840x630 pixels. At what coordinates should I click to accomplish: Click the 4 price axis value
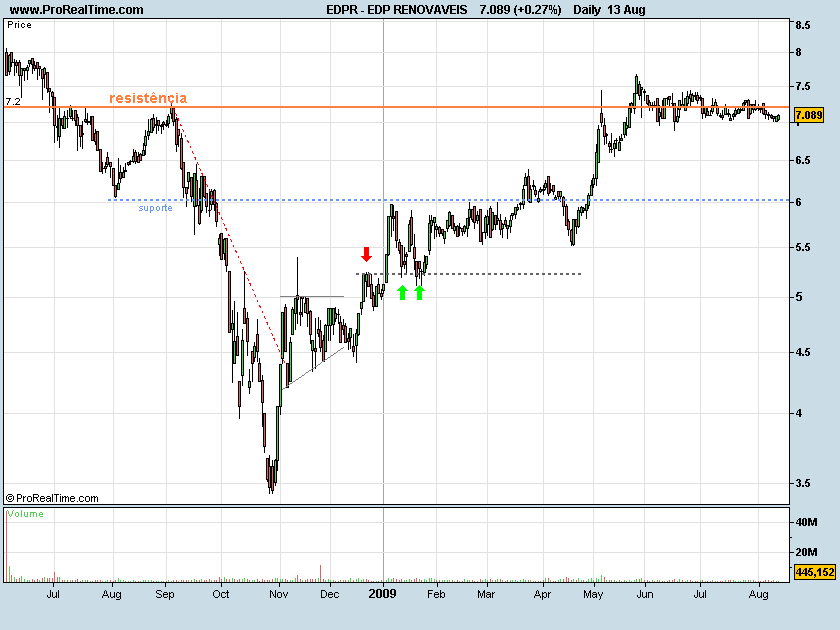(x=799, y=413)
